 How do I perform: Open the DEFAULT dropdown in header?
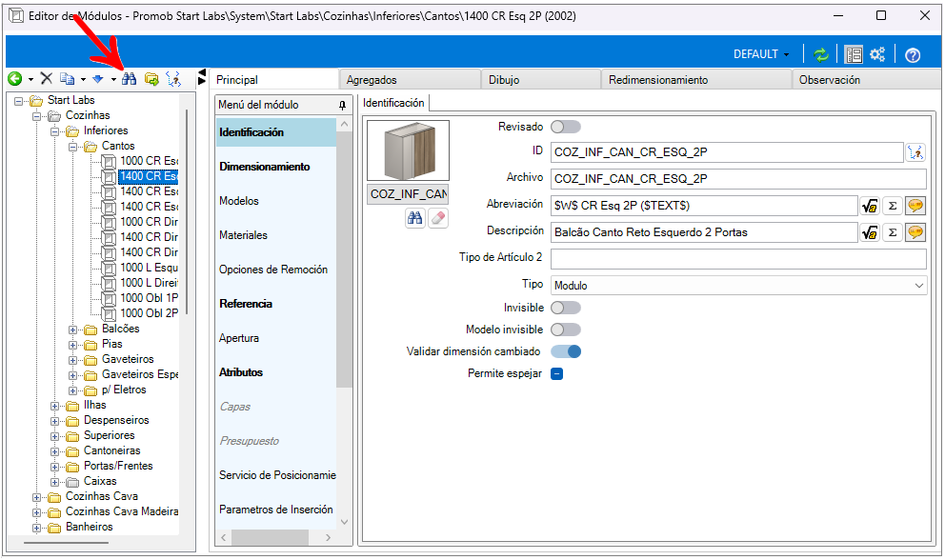[x=761, y=54]
